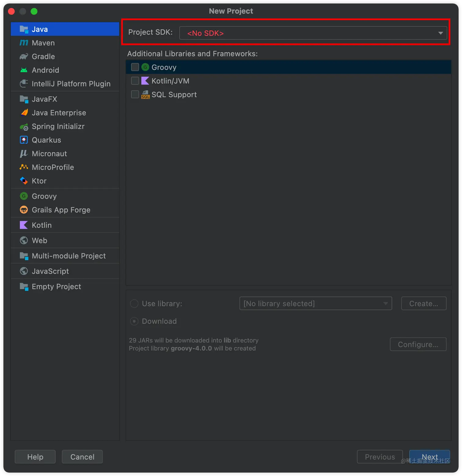Click the Multi-module Project folder icon
462x476 pixels.
(x=24, y=256)
